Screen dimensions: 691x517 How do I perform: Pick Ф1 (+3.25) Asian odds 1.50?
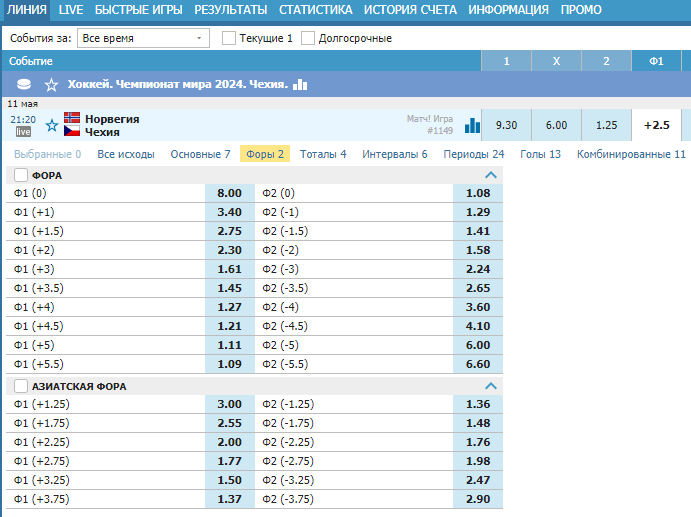tap(230, 480)
